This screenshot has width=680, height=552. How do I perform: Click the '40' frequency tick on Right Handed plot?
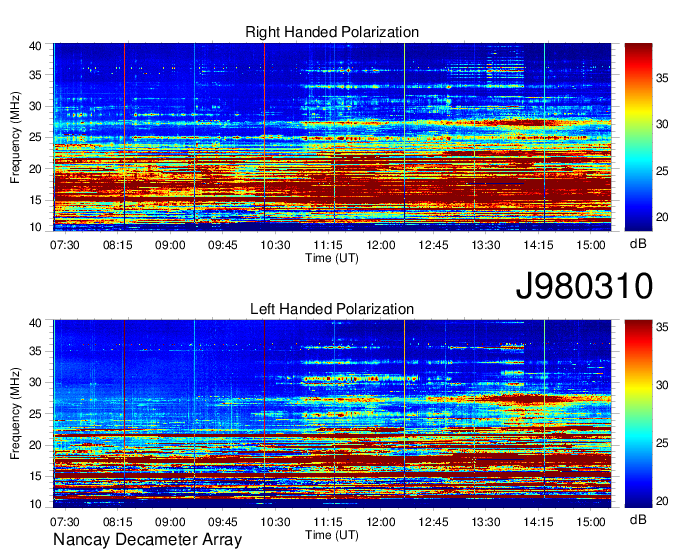[36, 46]
